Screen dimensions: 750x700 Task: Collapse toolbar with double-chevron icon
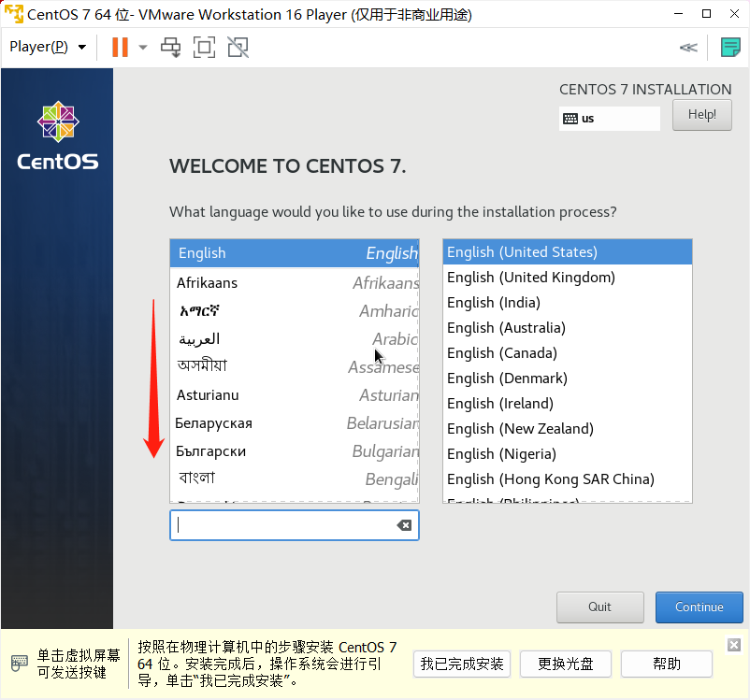pyautogui.click(x=688, y=48)
